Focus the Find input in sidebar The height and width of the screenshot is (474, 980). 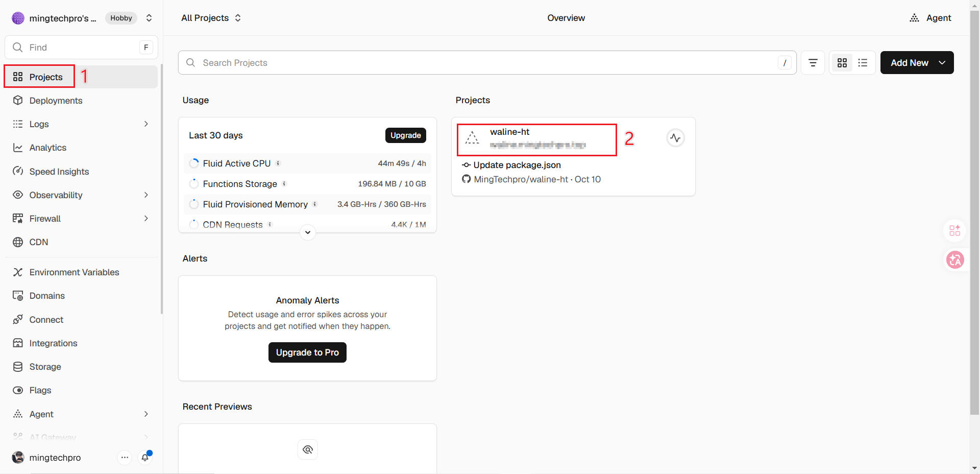81,48
